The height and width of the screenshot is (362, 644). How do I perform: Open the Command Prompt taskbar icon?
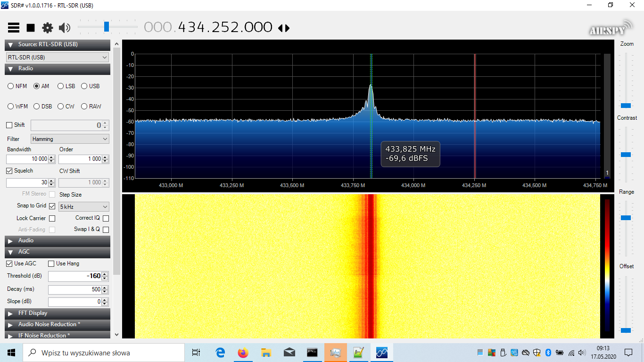312,353
